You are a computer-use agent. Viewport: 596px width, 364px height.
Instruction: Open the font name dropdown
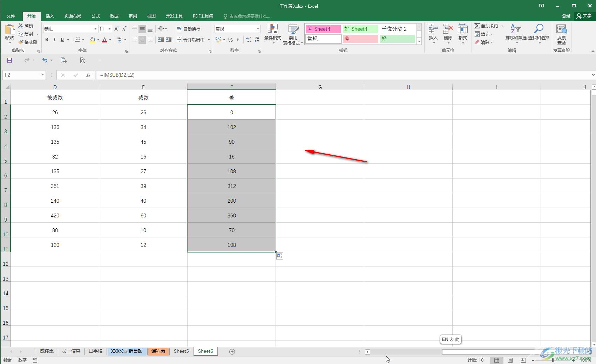tap(95, 29)
